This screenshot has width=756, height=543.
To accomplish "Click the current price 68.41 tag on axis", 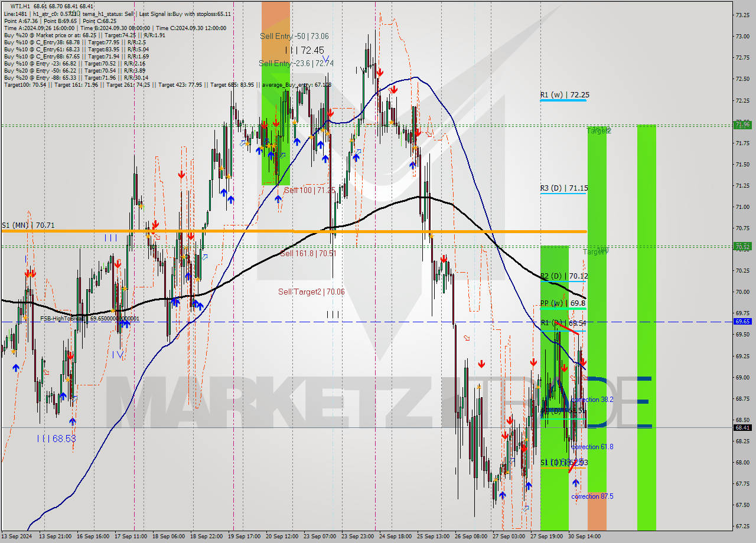I will tap(742, 428).
